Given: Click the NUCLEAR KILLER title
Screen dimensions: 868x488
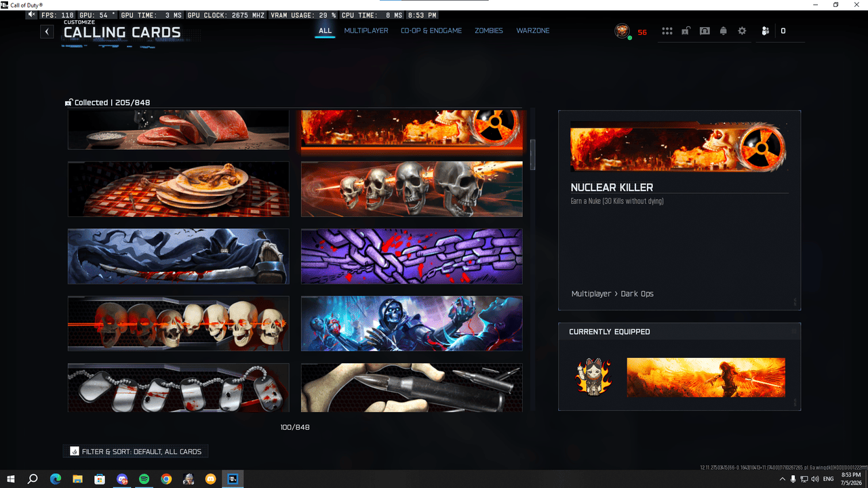Looking at the screenshot, I should point(612,187).
